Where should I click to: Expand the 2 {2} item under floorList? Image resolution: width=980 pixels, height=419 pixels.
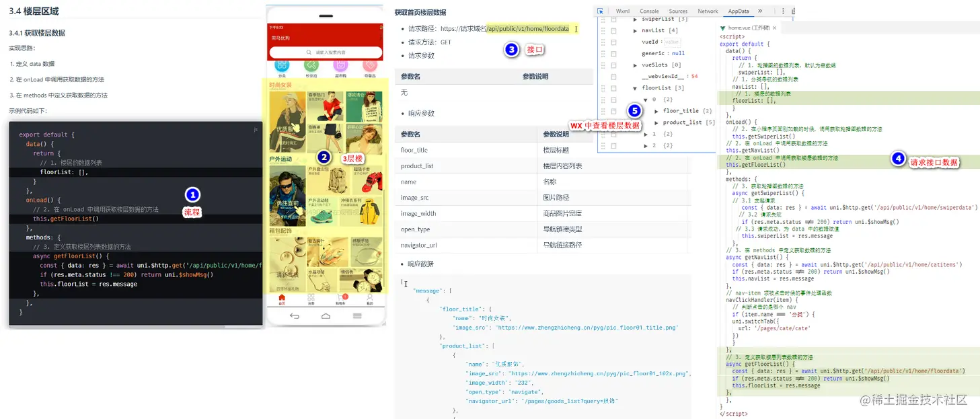(646, 146)
